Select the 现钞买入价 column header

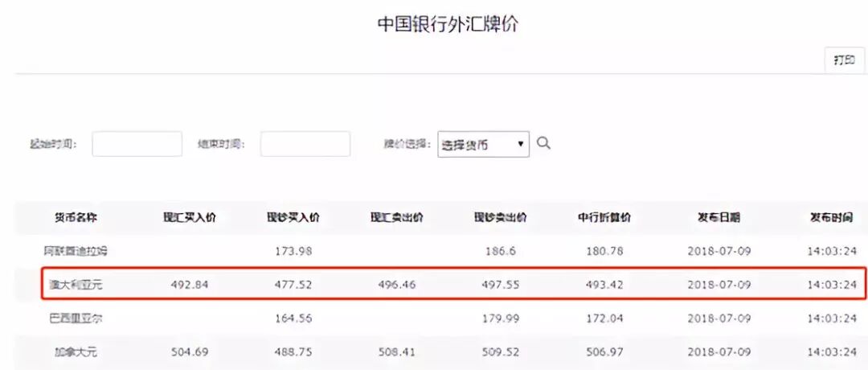tap(293, 218)
